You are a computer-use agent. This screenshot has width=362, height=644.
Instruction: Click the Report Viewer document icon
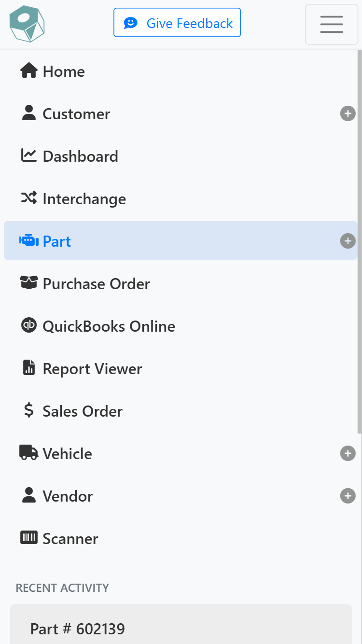click(x=29, y=368)
